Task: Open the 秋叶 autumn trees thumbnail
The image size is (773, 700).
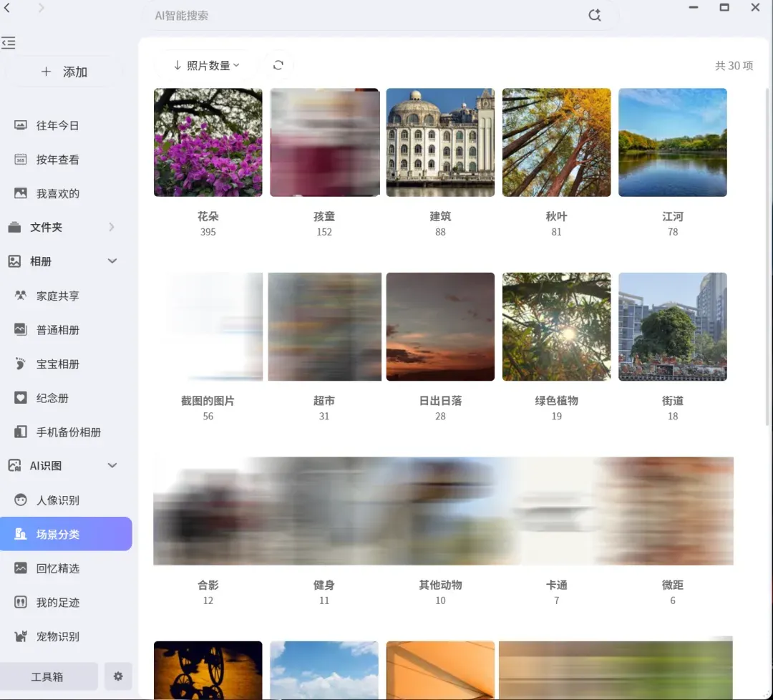Action: (x=557, y=142)
